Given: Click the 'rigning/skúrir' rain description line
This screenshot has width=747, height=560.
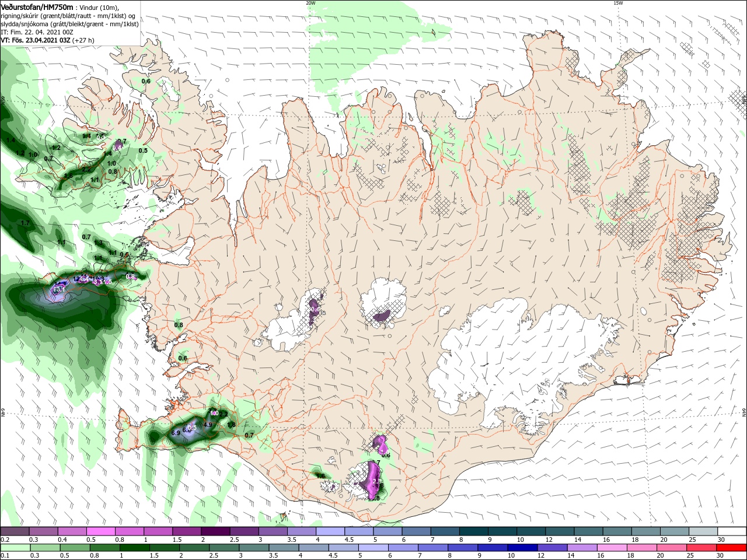Looking at the screenshot, I should pos(67,16).
